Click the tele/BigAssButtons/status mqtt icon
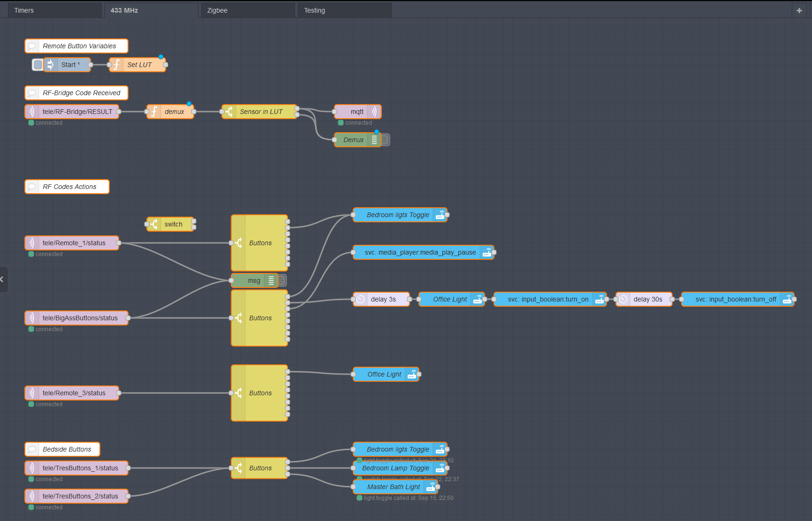 tap(32, 318)
